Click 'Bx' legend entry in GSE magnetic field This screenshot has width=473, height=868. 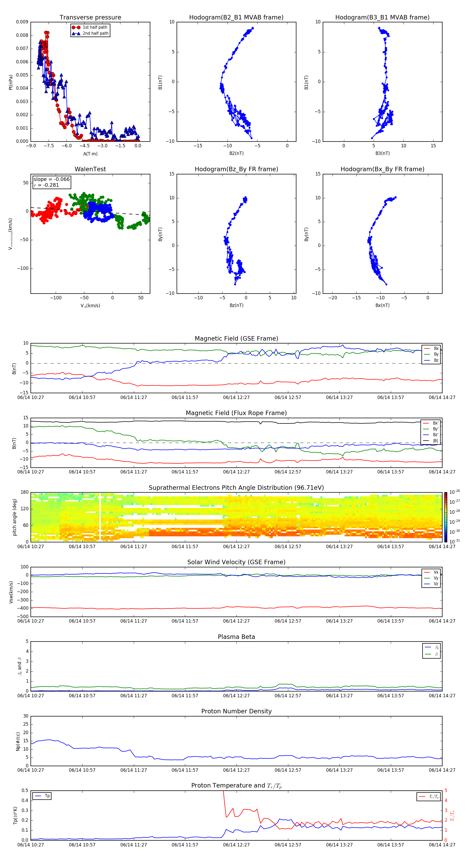click(x=431, y=349)
